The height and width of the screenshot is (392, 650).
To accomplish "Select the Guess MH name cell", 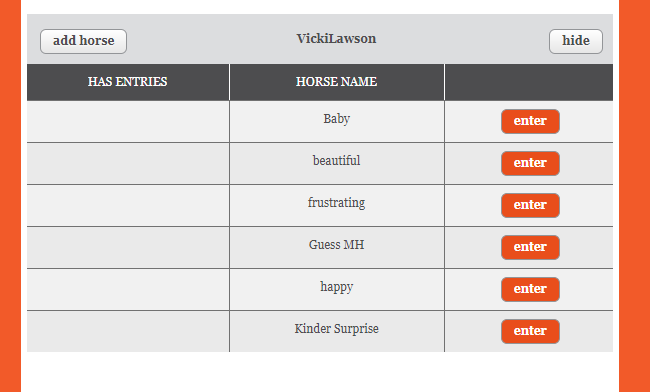I will (337, 247).
